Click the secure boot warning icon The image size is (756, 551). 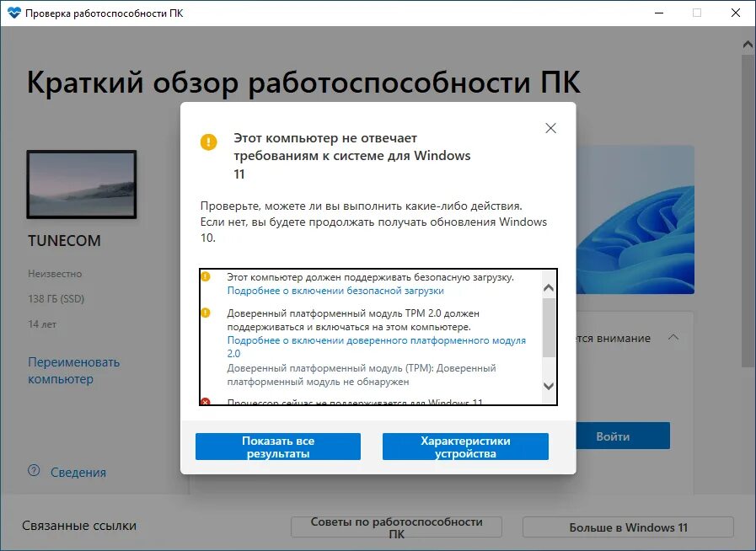tap(206, 276)
